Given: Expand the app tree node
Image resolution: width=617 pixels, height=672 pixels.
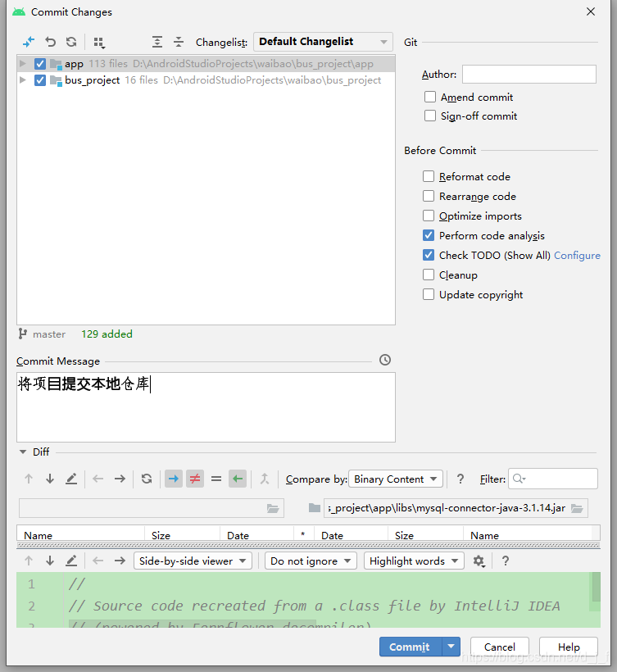Looking at the screenshot, I should click(x=23, y=64).
